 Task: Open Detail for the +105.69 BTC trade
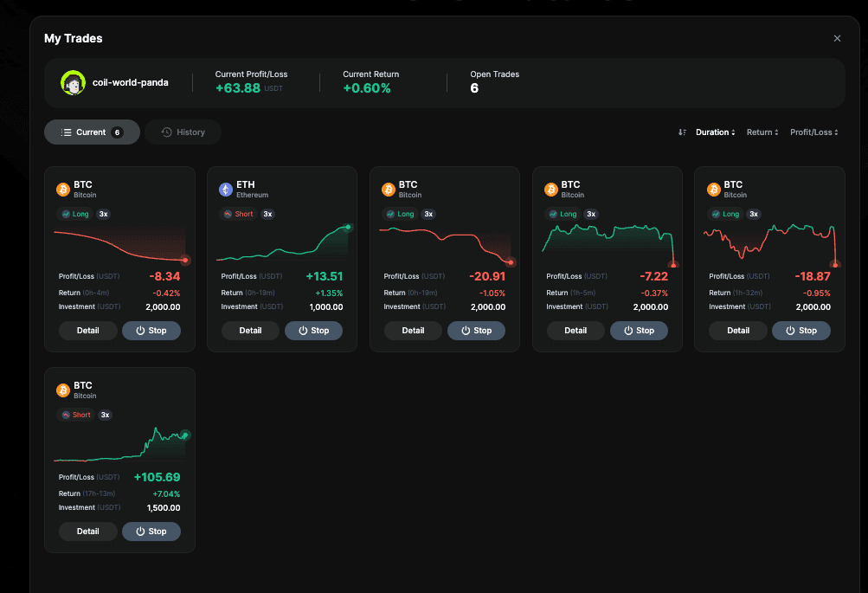(x=88, y=532)
